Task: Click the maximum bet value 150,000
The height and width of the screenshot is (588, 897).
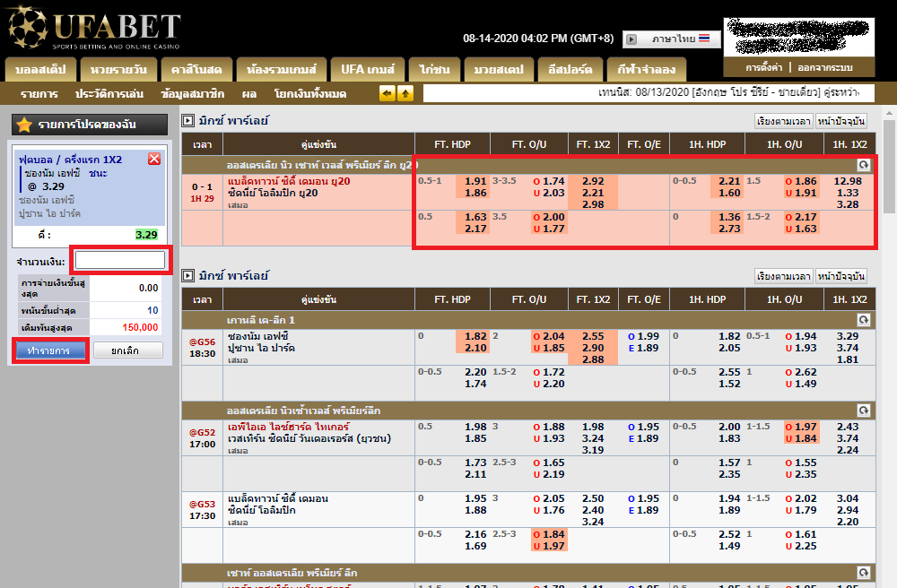Action: 140,327
